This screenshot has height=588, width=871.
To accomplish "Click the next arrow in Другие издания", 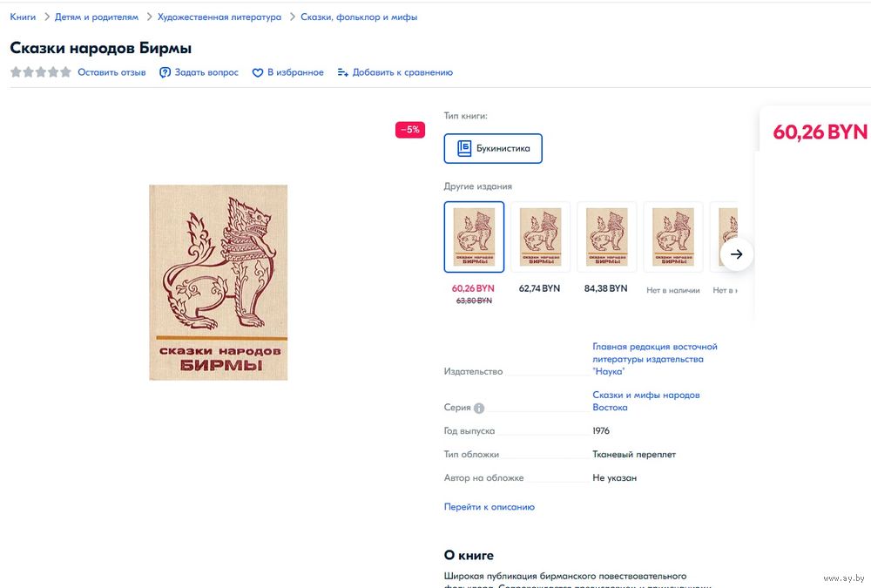I will coord(737,254).
